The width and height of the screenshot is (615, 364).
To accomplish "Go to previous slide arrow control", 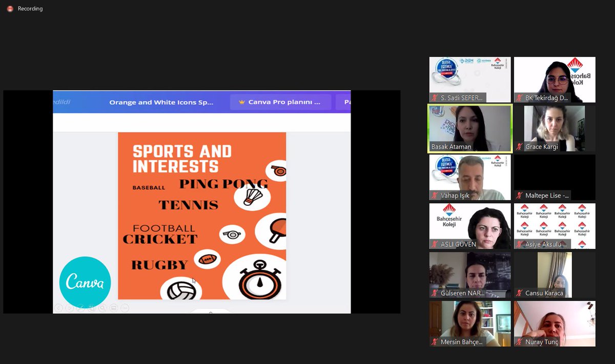I will pos(58,308).
